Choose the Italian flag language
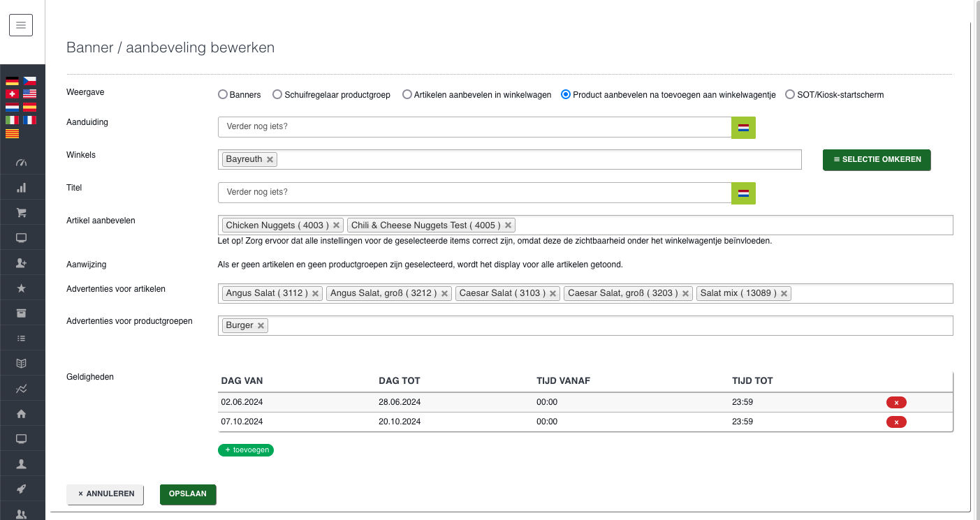980x520 pixels. [12, 120]
